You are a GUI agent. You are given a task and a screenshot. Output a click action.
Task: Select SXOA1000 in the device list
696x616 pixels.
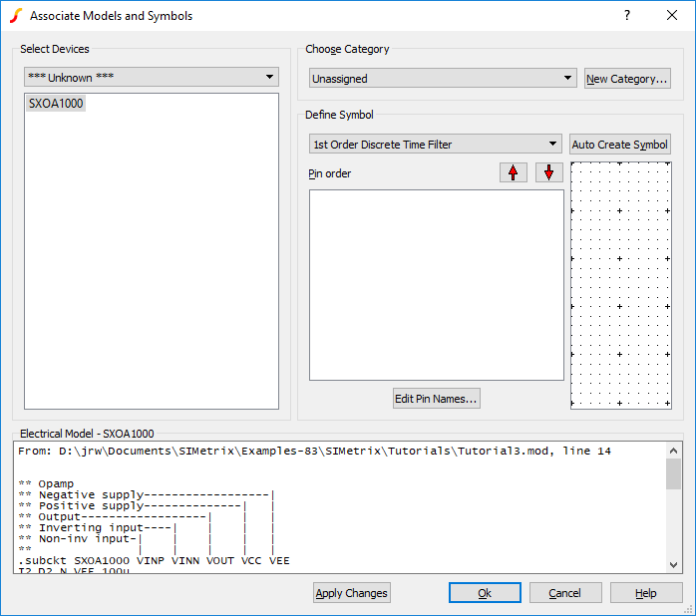point(56,103)
